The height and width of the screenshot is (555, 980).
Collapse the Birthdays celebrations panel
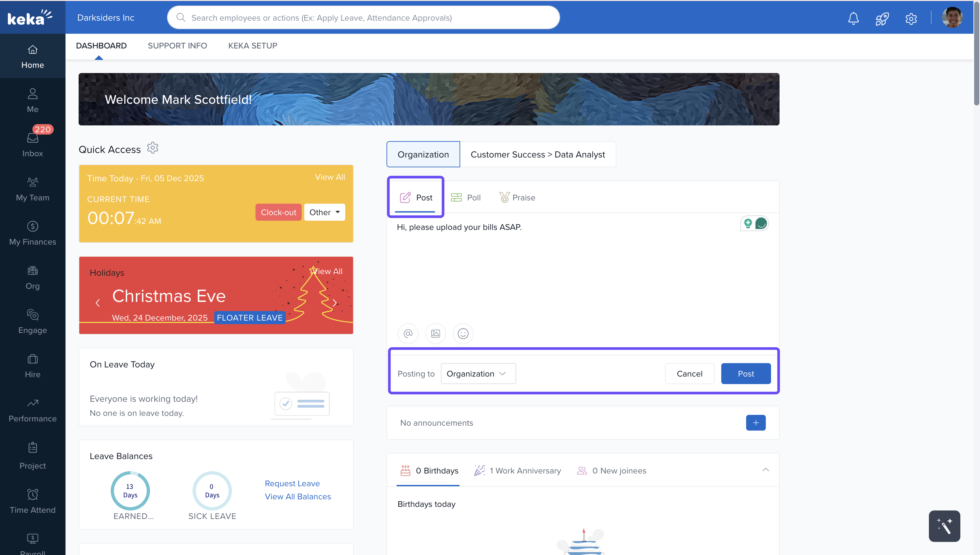pyautogui.click(x=765, y=470)
